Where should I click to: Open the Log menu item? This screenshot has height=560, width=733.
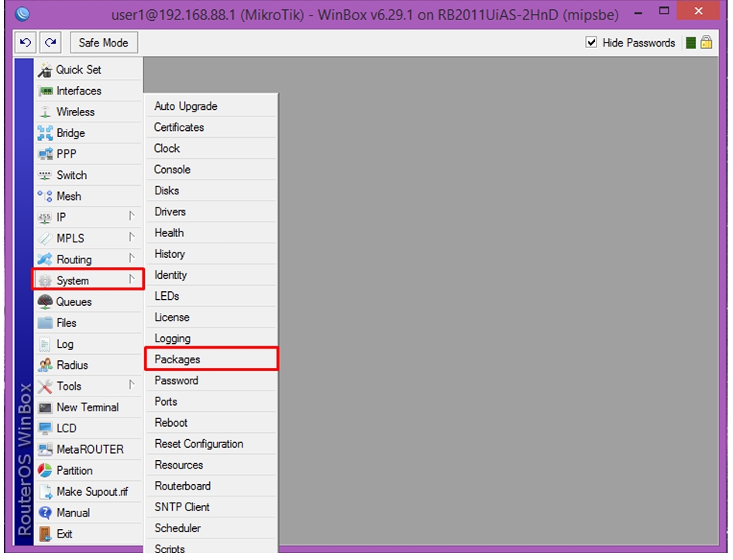click(88, 345)
